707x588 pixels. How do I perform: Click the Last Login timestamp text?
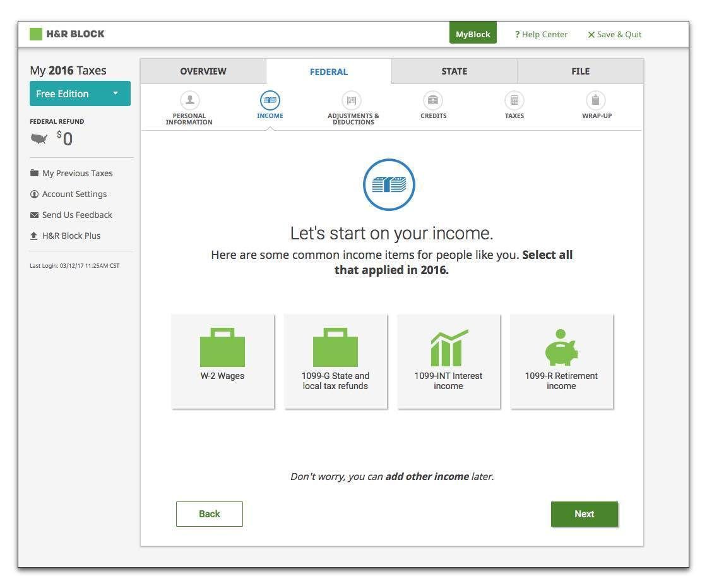75,266
